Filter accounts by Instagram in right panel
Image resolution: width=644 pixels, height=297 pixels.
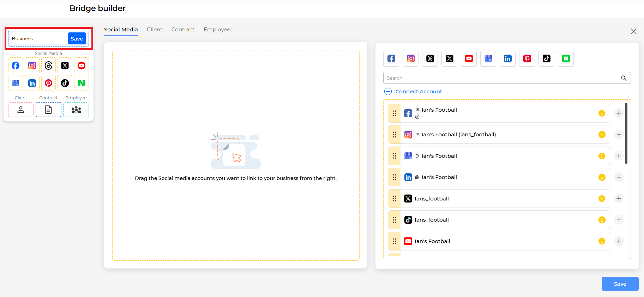click(411, 58)
